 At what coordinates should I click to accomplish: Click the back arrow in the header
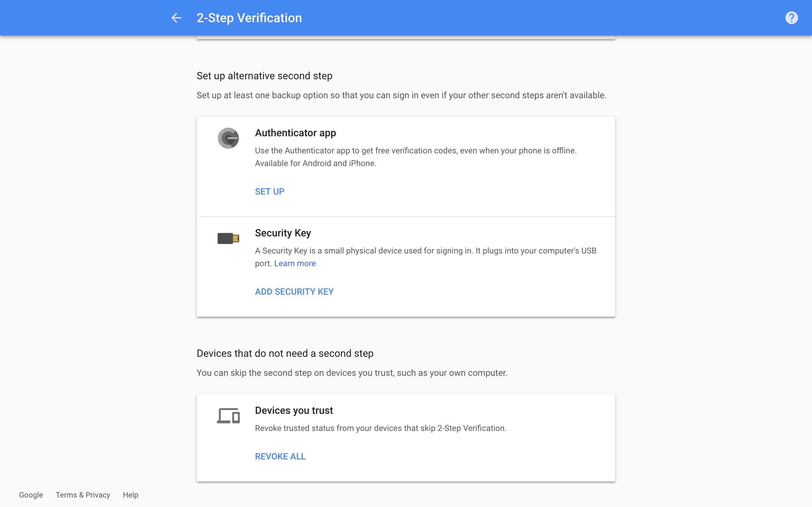point(176,17)
